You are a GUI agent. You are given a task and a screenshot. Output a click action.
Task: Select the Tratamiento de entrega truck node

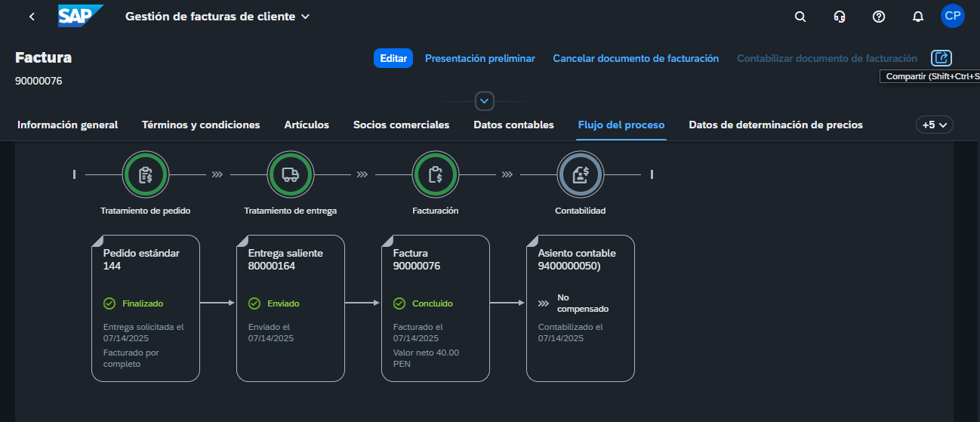click(x=290, y=174)
